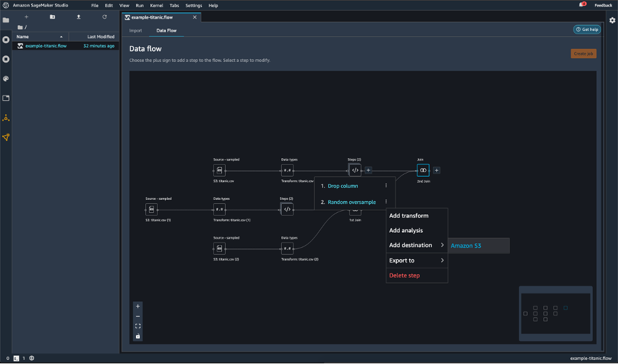Select the top Steps (2) code node

355,170
